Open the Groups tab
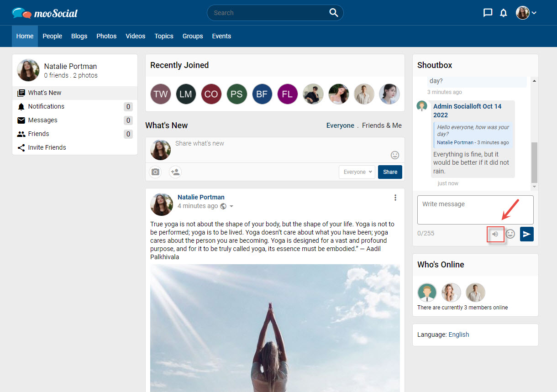The image size is (557, 392). tap(193, 36)
